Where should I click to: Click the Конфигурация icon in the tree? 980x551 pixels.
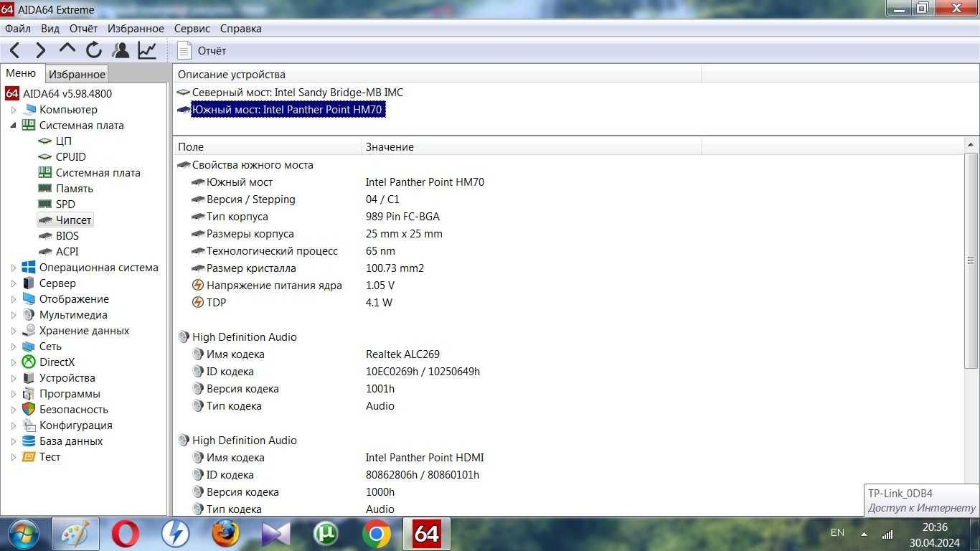[29, 425]
